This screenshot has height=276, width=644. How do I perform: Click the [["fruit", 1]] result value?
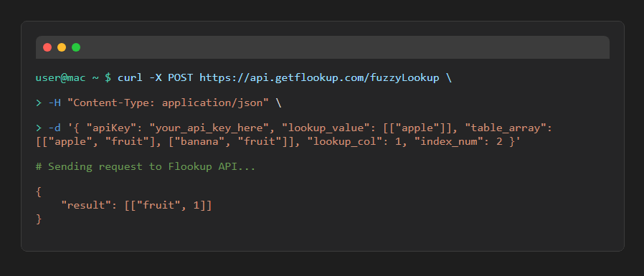point(168,205)
